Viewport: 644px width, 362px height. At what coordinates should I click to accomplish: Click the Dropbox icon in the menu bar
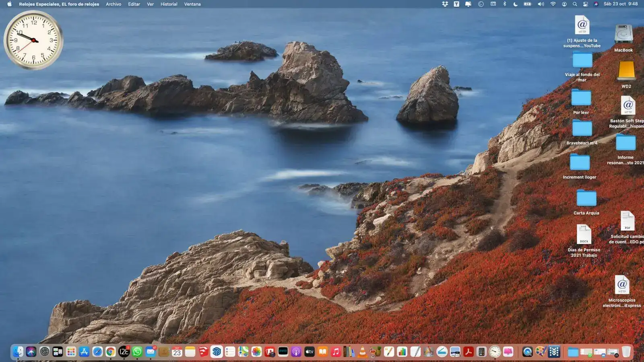pyautogui.click(x=445, y=4)
